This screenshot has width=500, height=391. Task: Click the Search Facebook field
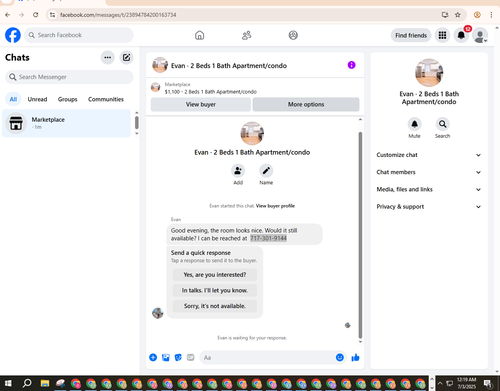[x=79, y=35]
